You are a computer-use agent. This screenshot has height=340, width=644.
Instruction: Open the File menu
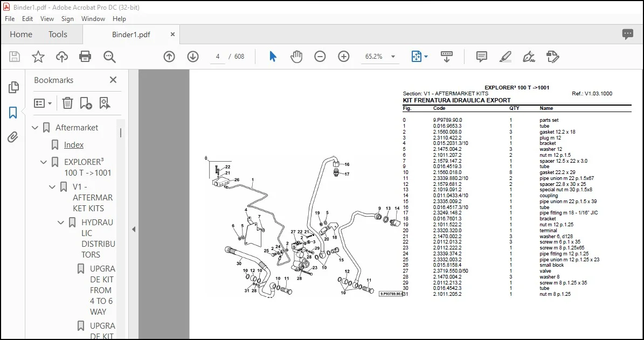click(10, 19)
